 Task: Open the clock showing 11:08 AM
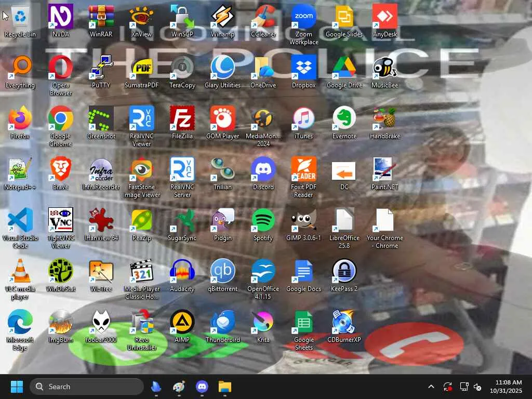click(506, 387)
